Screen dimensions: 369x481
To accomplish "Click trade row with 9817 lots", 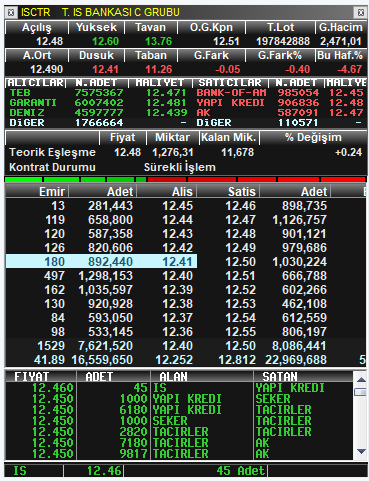I will pos(179,454).
